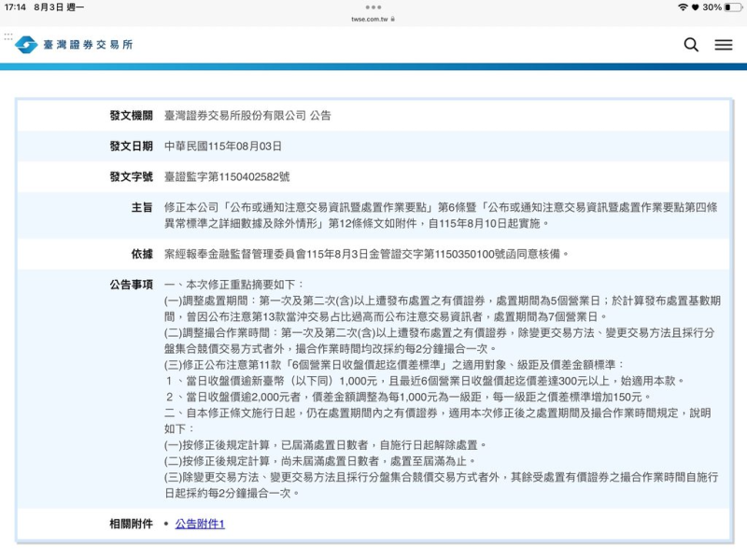Viewport: 747px width, 560px height.
Task: Select the 發文機關 label
Action: [x=131, y=116]
